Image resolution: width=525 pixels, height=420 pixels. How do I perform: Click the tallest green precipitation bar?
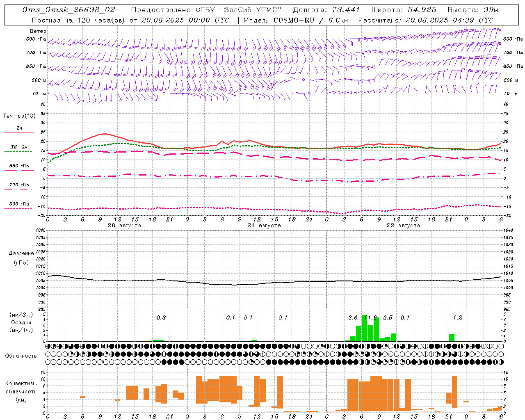[364, 328]
